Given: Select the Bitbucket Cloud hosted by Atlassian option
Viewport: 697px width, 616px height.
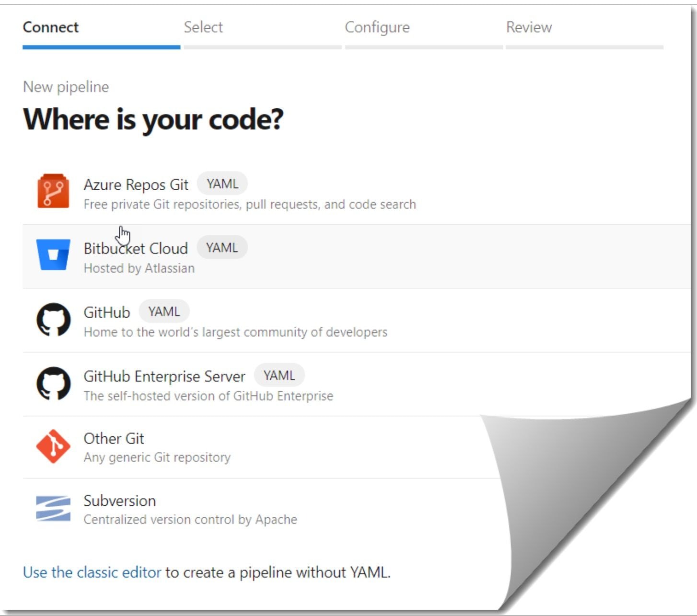Looking at the screenshot, I should 136,249.
